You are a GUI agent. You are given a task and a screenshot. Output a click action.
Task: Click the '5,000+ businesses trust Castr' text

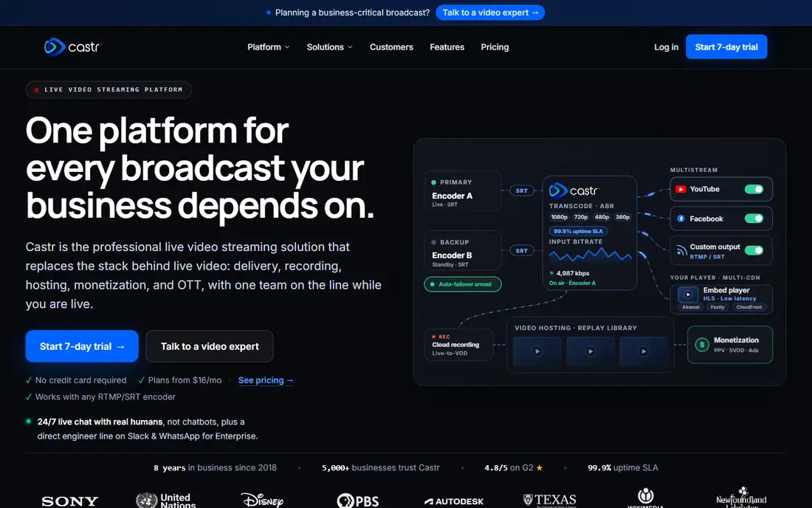coord(381,467)
